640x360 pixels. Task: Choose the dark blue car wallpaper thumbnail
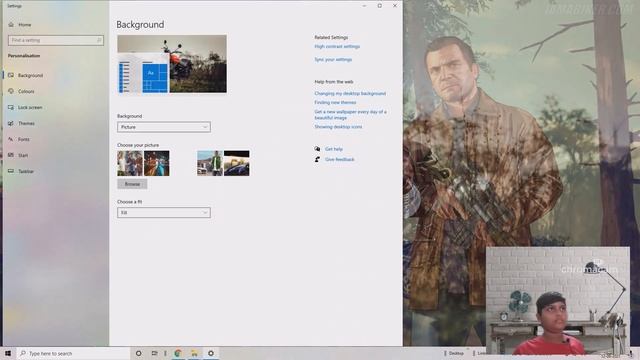click(237, 163)
